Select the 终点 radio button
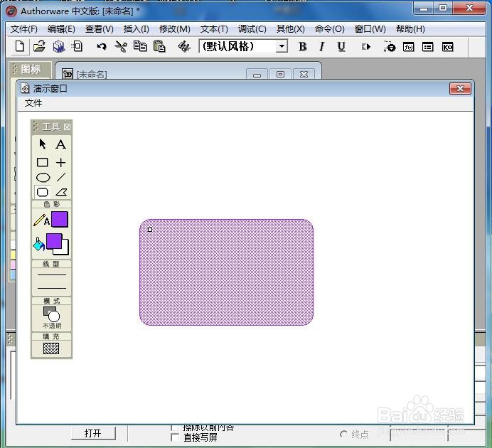 pyautogui.click(x=343, y=434)
